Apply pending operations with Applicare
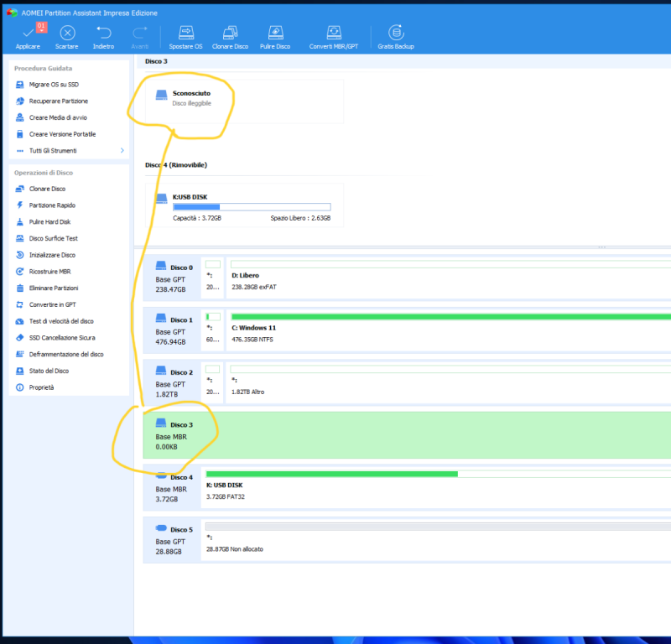Image resolution: width=671 pixels, height=644 pixels. 28,37
